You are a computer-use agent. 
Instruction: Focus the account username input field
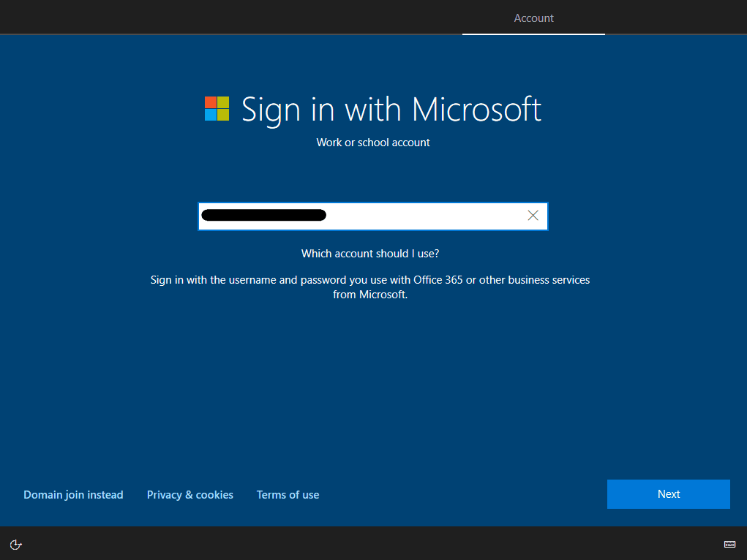[x=373, y=216]
